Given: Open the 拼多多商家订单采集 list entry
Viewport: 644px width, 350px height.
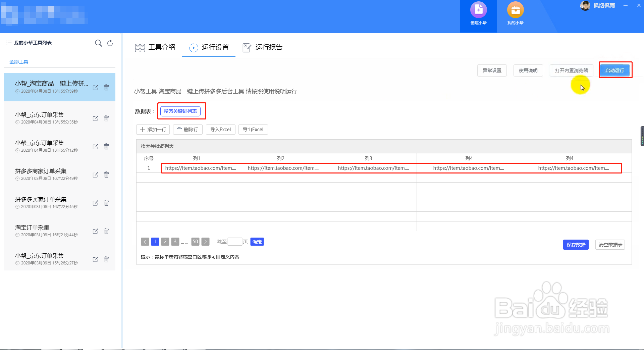Looking at the screenshot, I should point(60,174).
